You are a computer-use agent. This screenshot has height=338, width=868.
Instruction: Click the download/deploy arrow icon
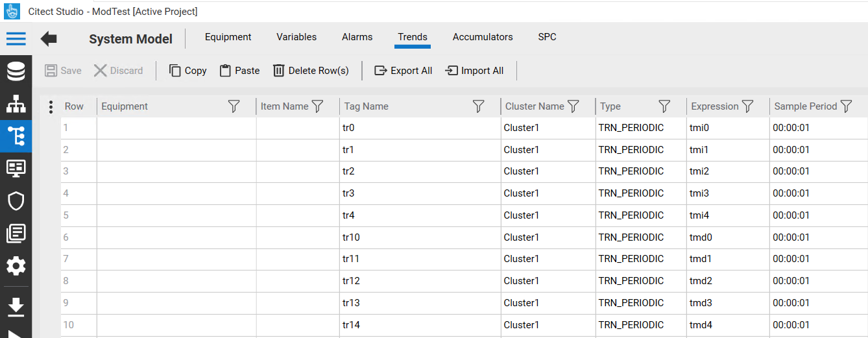click(x=16, y=306)
